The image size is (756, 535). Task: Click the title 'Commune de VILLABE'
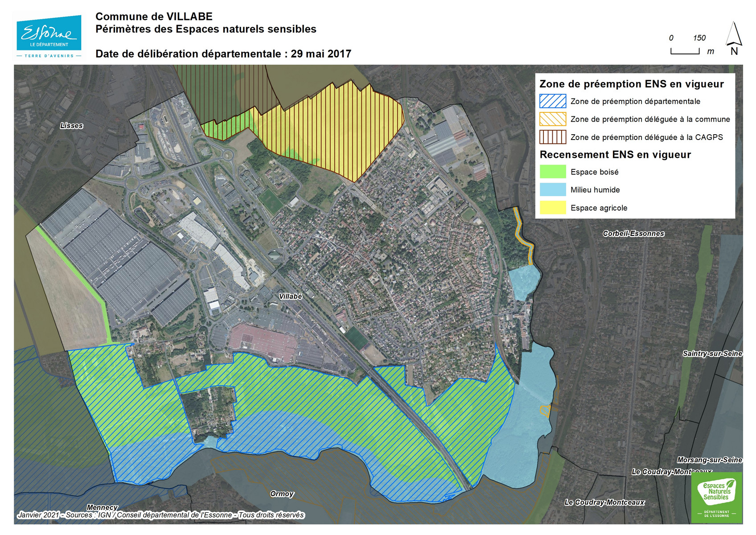[x=154, y=16]
